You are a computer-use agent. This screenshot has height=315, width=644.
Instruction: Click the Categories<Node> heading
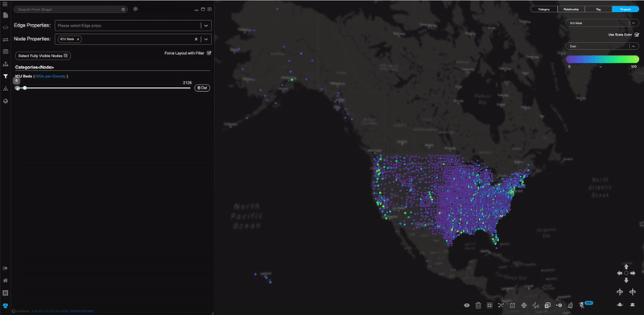click(x=35, y=67)
